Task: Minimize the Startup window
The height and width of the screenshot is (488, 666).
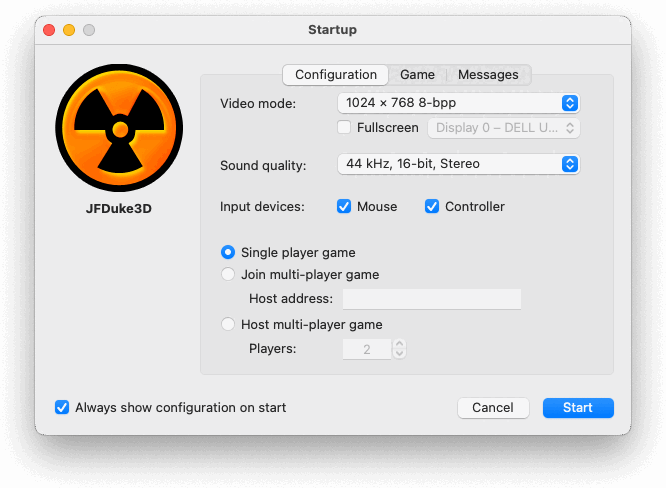Action: 69,30
